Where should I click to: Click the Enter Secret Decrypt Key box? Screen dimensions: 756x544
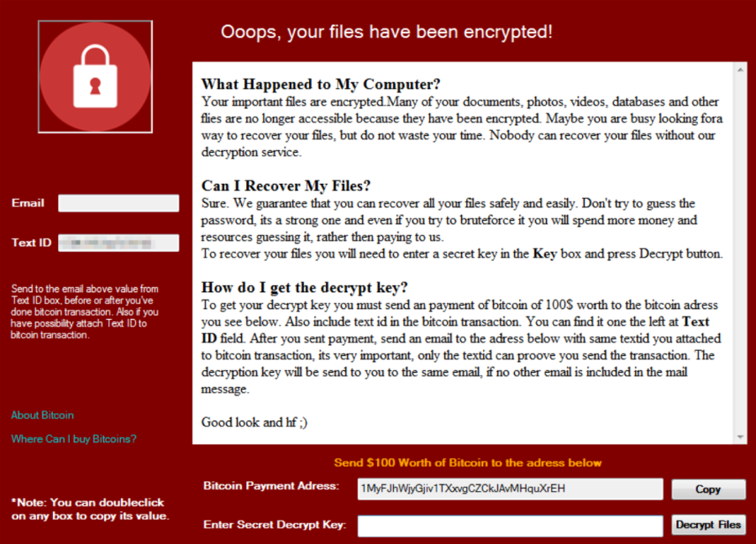pyautogui.click(x=510, y=526)
